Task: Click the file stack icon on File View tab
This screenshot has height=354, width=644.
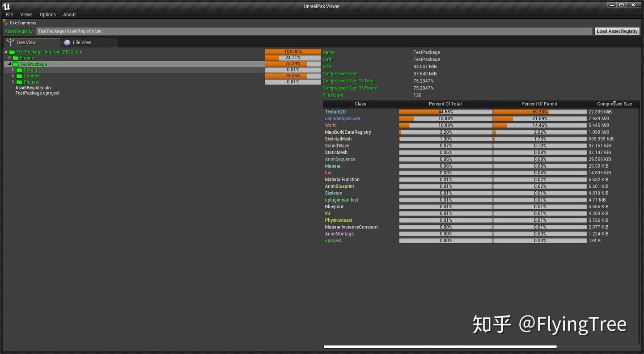Action: [x=67, y=42]
